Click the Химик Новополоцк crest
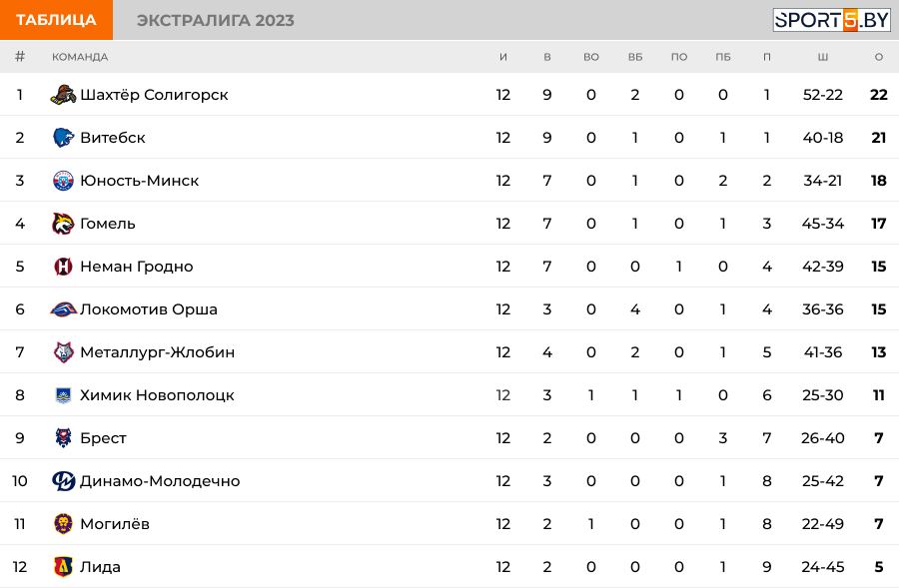Screen dimensions: 899x588 (x=63, y=395)
